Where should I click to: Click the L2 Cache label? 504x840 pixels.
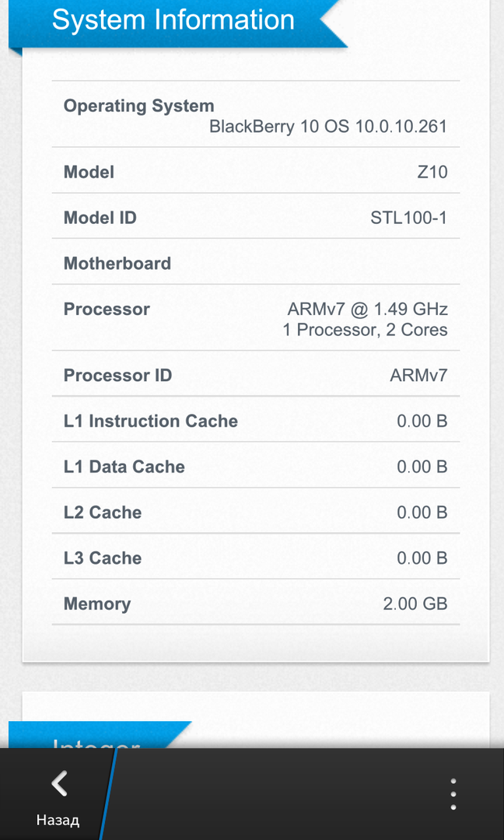click(x=103, y=513)
